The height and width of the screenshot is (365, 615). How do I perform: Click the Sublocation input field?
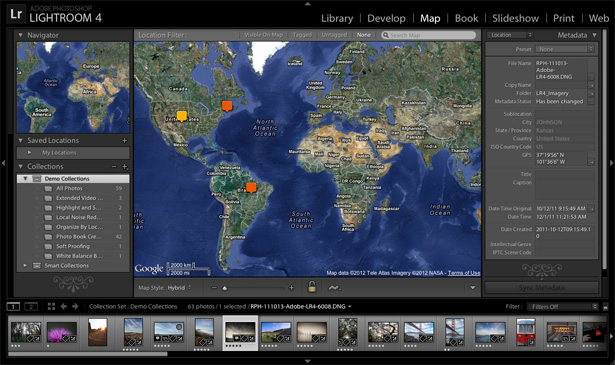point(565,114)
